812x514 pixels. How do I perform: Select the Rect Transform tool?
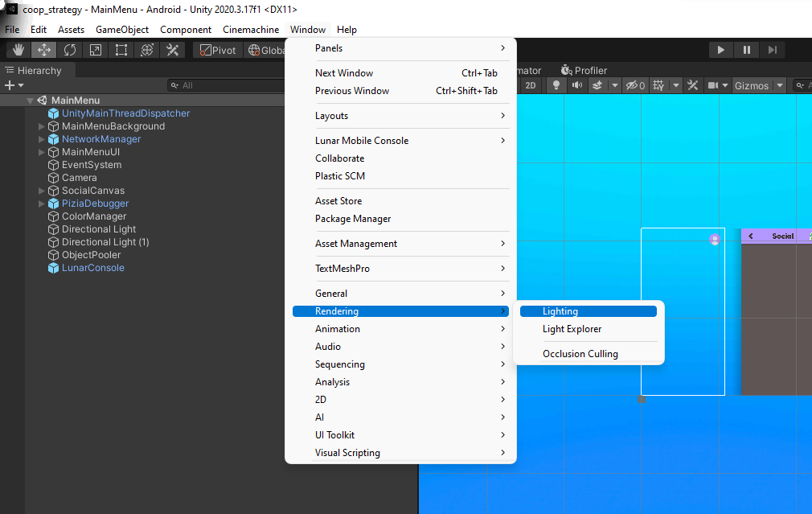click(x=121, y=50)
